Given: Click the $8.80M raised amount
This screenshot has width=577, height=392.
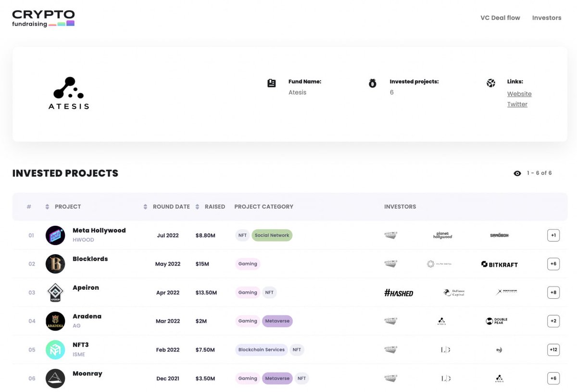Looking at the screenshot, I should [x=205, y=235].
